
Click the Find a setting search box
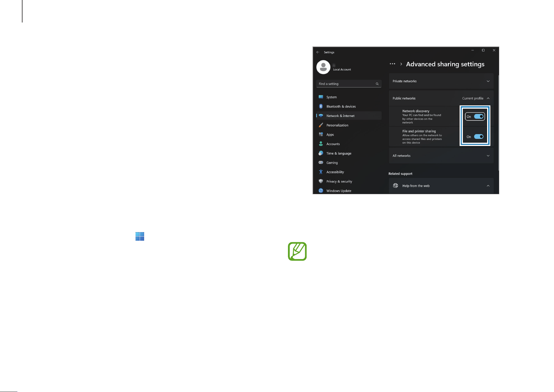tap(349, 84)
